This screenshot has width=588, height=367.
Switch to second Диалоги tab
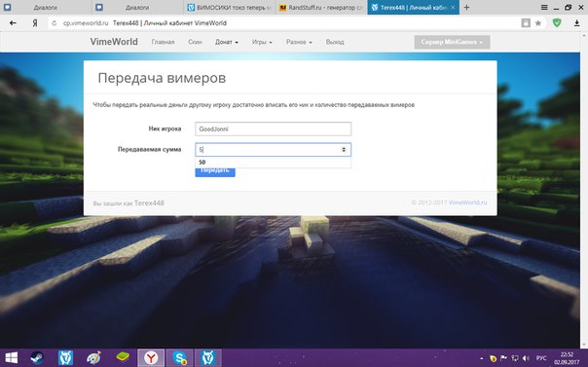137,8
